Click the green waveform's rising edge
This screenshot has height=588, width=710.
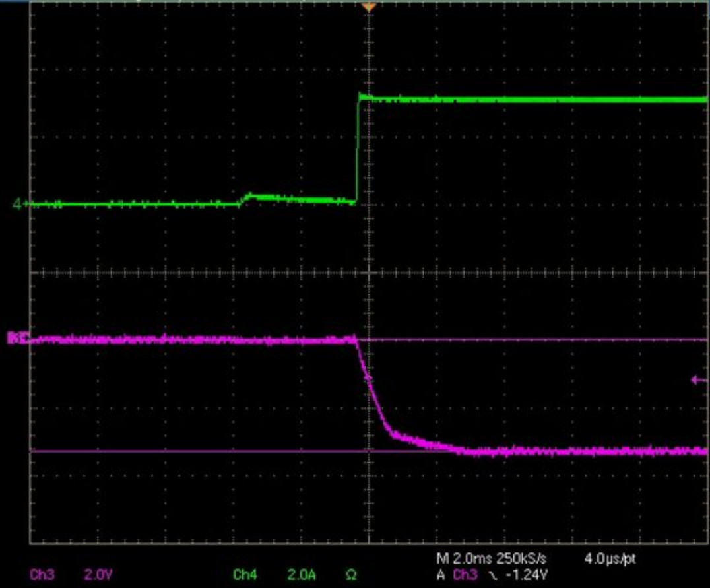pos(357,152)
